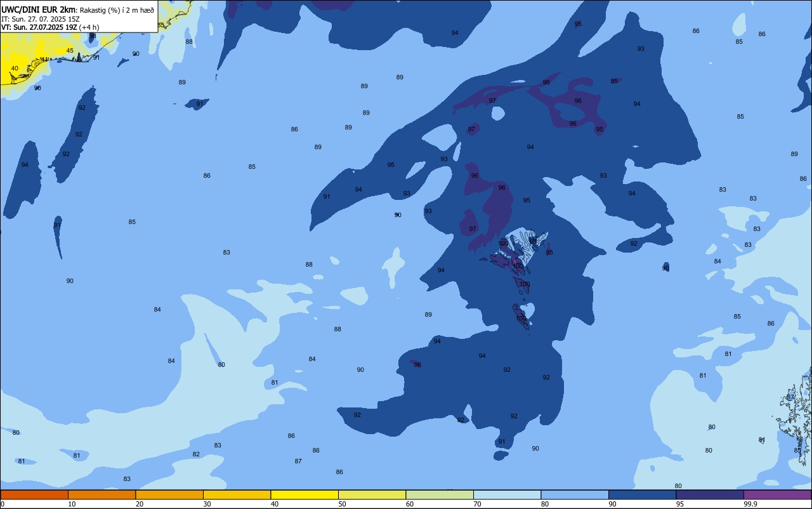Viewport: 812px width, 509px height.
Task: Click the 90–95 dark blue legend segment
Action: (642, 494)
